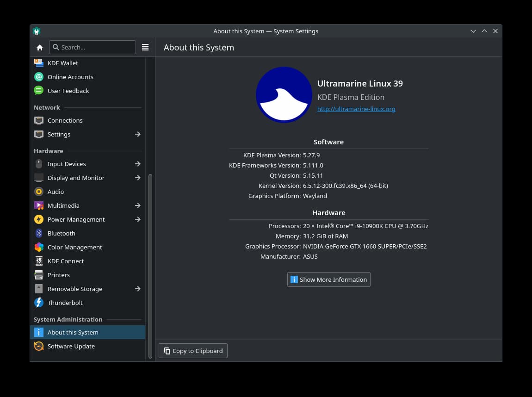Click the Multimedia icon
The width and height of the screenshot is (532, 397).
(x=39, y=205)
